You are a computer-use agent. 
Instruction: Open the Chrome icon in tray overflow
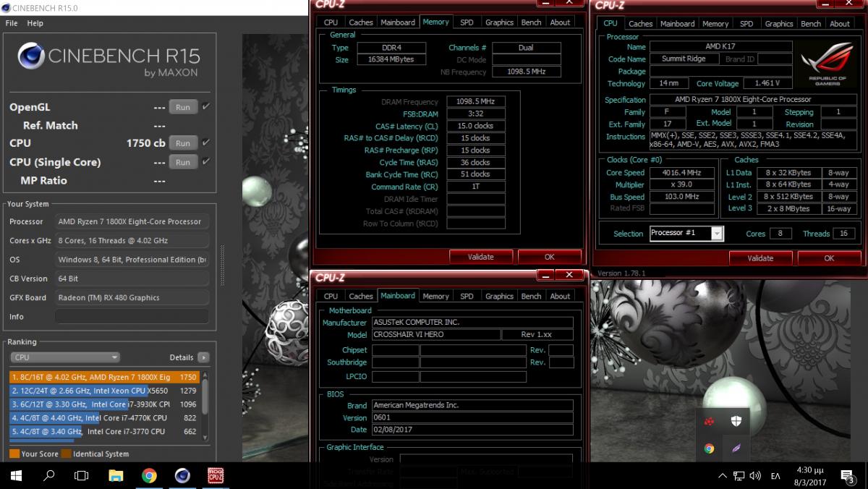tap(709, 448)
